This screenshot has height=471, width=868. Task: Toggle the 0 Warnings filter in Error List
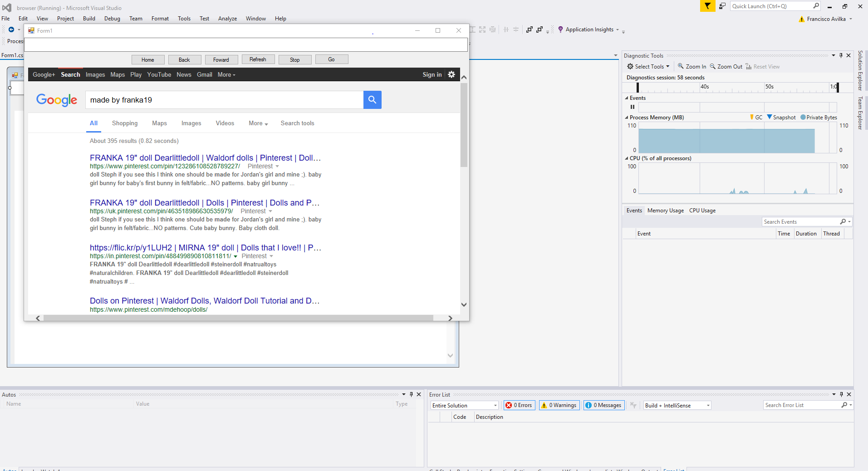[x=559, y=405]
